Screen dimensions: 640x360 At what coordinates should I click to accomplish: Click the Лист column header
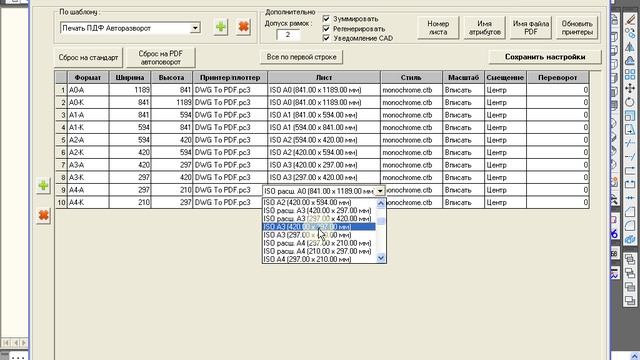[x=324, y=77]
